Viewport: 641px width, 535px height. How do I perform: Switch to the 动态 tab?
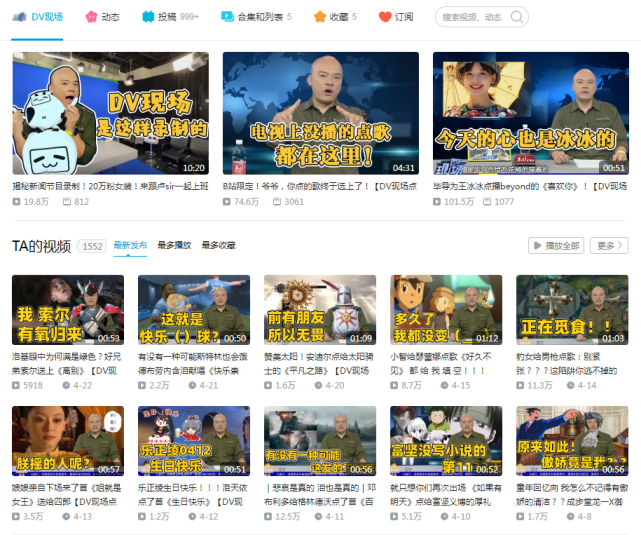(x=102, y=17)
